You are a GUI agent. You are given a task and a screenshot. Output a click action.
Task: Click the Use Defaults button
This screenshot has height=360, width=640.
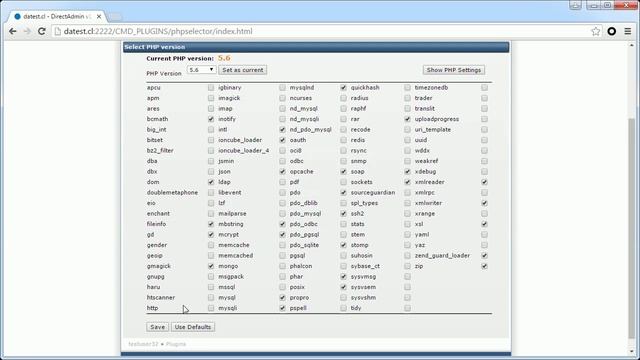pos(193,327)
